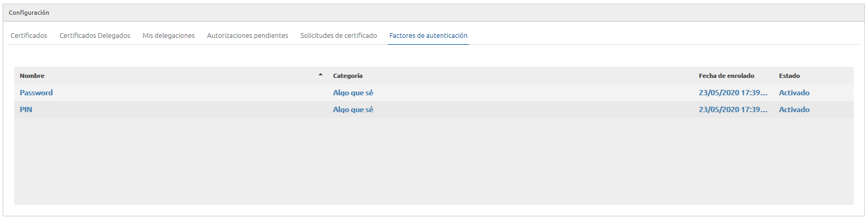Go to Autorizaciones pendientes tab
This screenshot has width=868, height=220.
point(248,36)
